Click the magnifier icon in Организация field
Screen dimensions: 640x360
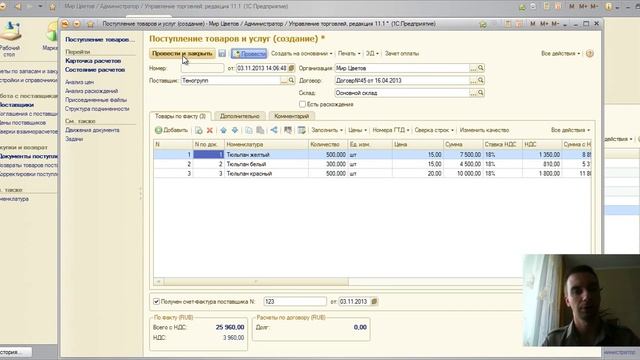pos(480,68)
